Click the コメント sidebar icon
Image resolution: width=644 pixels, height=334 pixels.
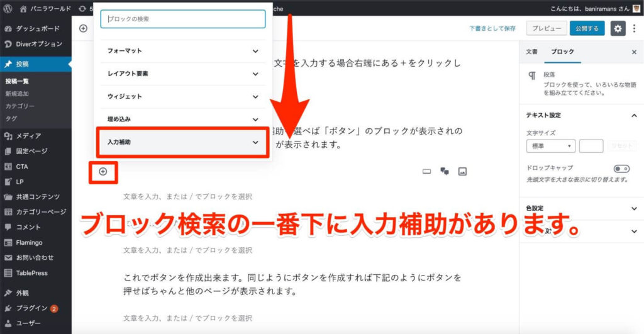[x=8, y=227]
